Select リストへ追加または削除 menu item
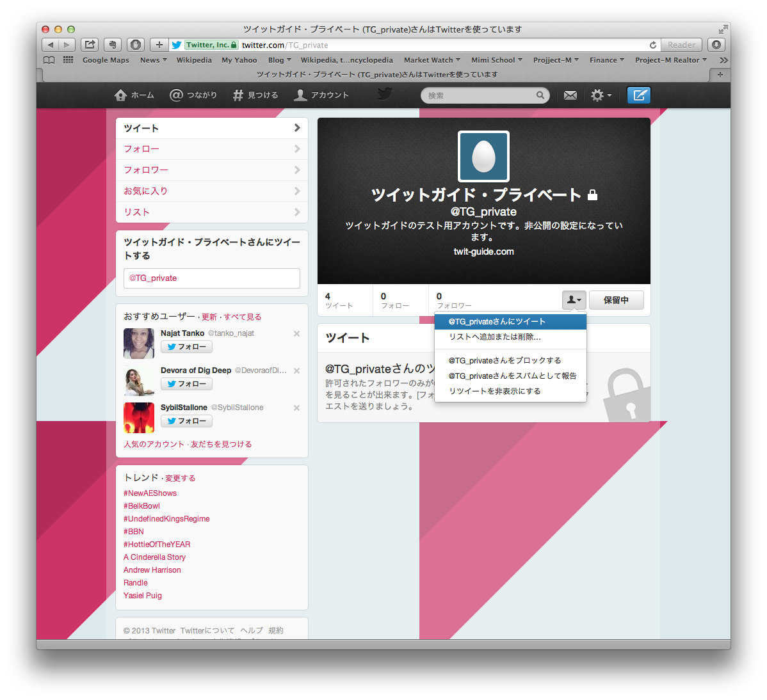Screen dimensions: 767x700 point(510,337)
